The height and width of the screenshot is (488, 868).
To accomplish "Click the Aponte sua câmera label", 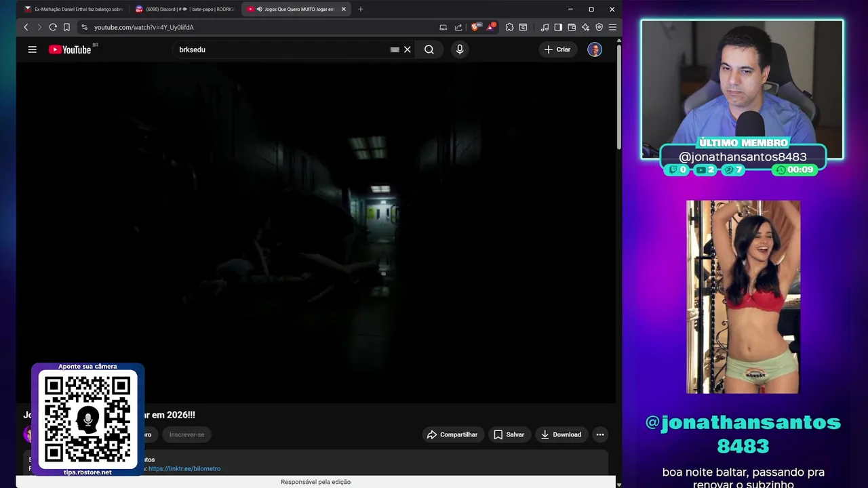I will [x=87, y=367].
